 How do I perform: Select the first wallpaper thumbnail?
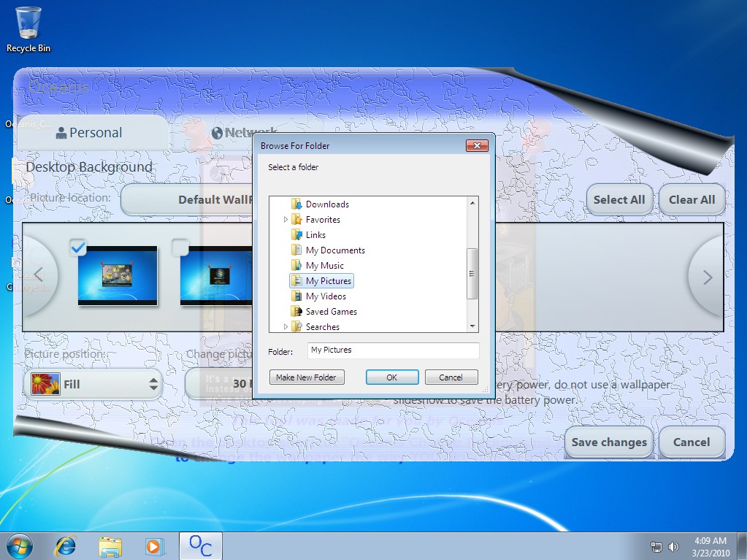click(x=118, y=275)
